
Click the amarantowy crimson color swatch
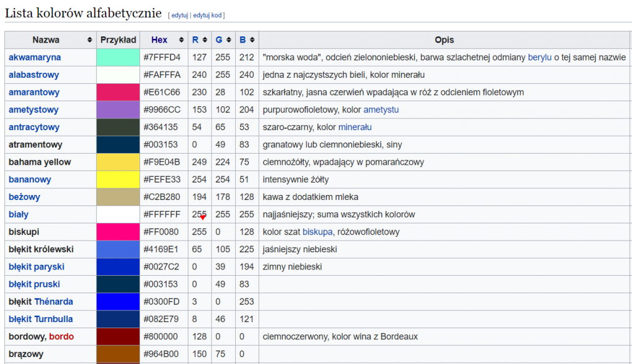118,93
